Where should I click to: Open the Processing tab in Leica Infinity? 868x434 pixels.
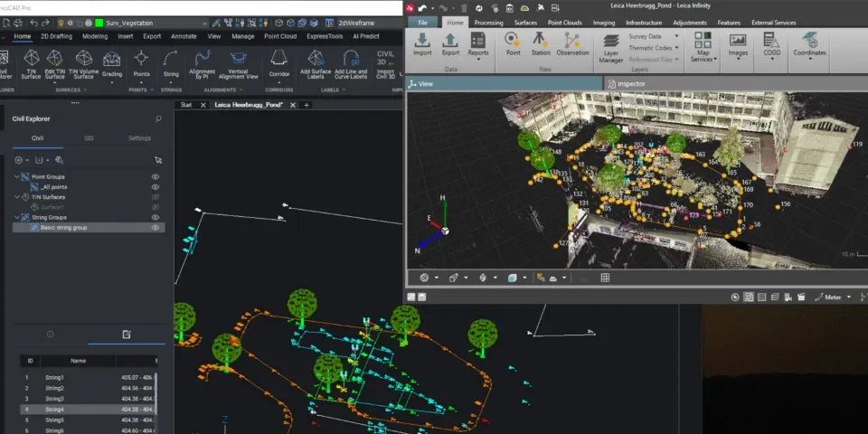click(x=488, y=22)
